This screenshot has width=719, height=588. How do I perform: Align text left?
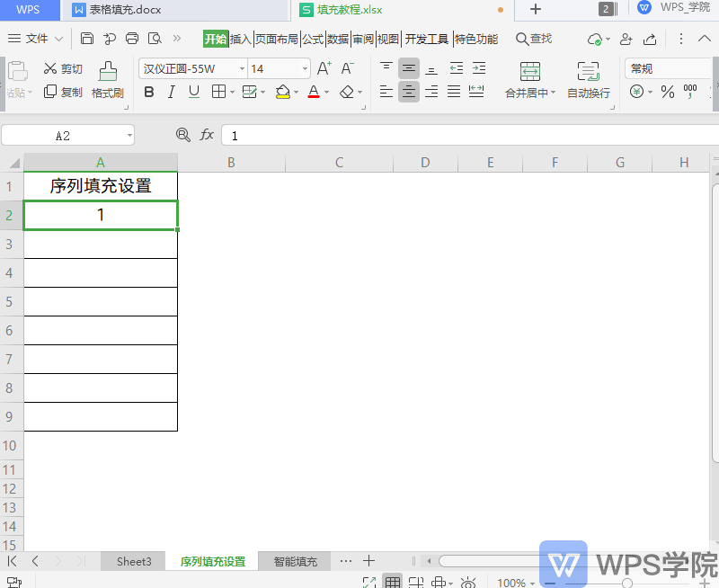tap(386, 92)
